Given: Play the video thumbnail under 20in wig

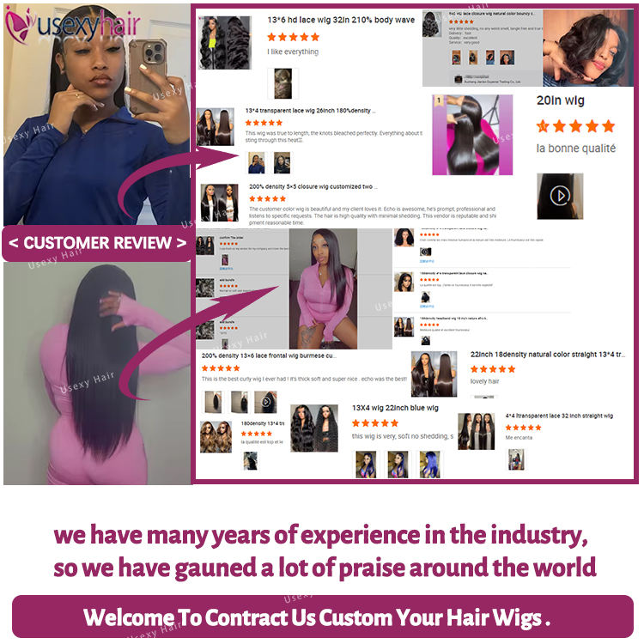Looking at the screenshot, I should (x=560, y=196).
